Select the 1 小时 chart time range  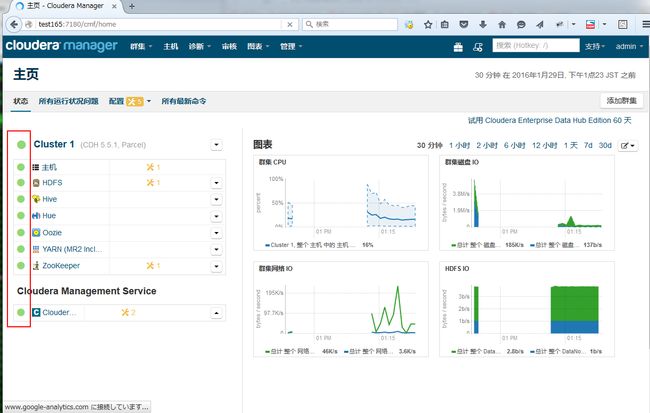459,146
